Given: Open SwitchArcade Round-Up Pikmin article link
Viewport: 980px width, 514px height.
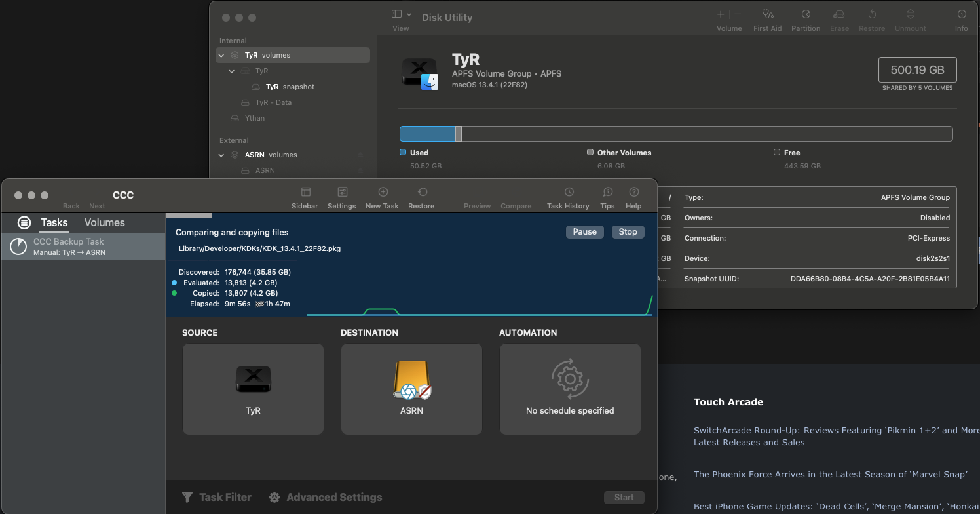Looking at the screenshot, I should [837, 437].
